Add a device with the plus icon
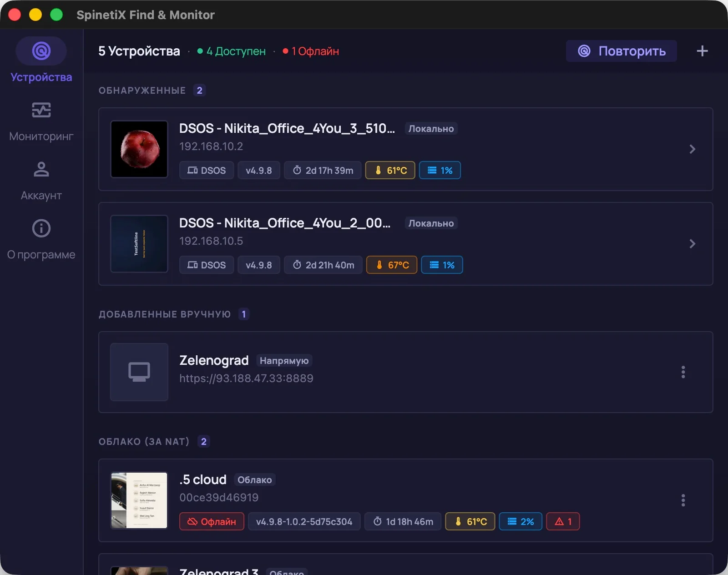The height and width of the screenshot is (575, 728). [702, 51]
